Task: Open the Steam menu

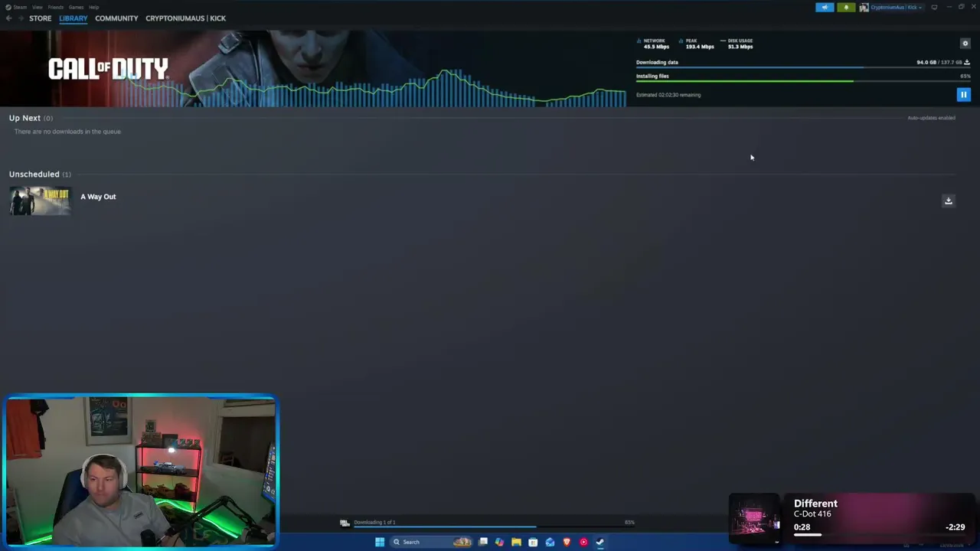Action: click(20, 7)
